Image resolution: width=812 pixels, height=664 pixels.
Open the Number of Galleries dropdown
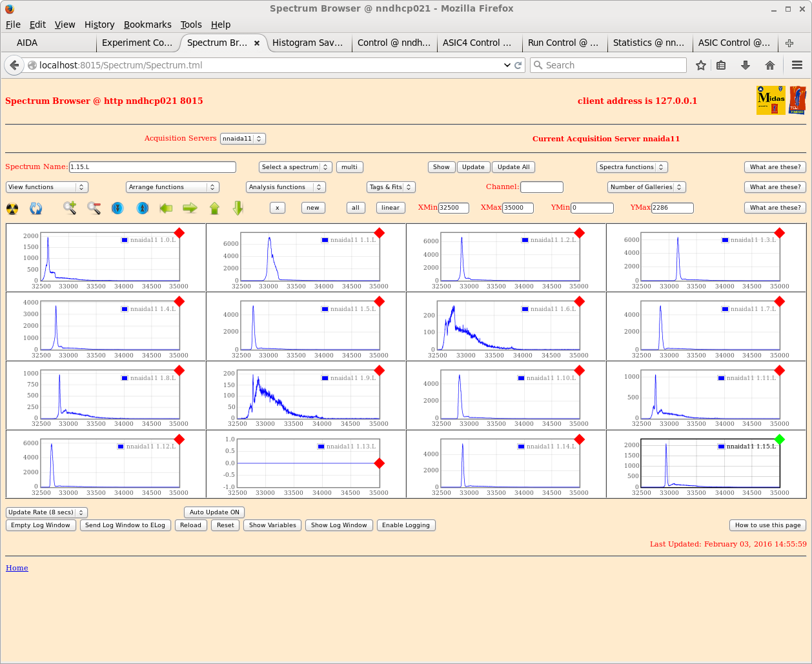(647, 187)
